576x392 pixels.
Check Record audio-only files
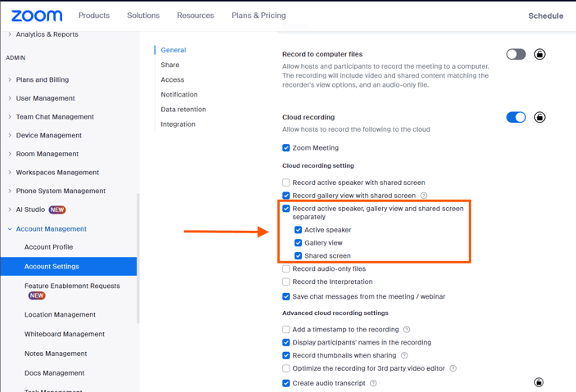[x=286, y=269]
